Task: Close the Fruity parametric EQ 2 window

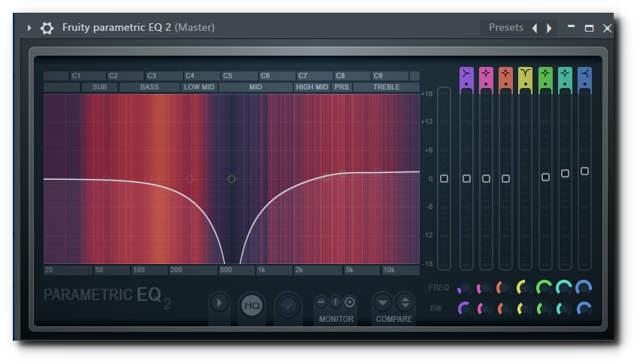Action: 607,28
